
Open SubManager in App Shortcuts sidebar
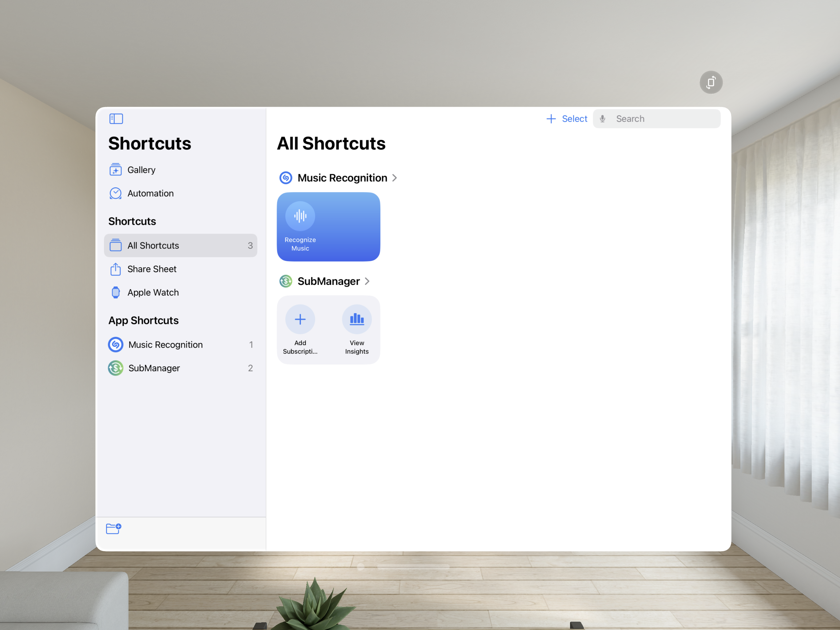tap(180, 368)
